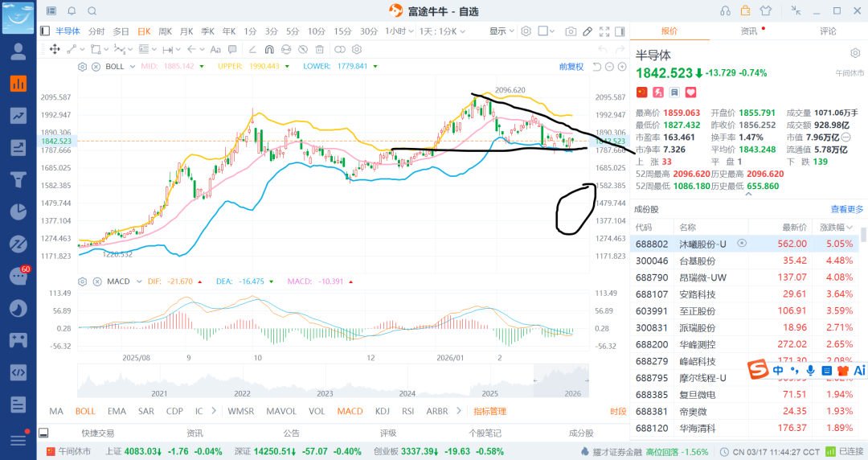Screen dimensions: 868x460
Task: Expand the line drawing tool dropdown
Action: tap(83, 49)
